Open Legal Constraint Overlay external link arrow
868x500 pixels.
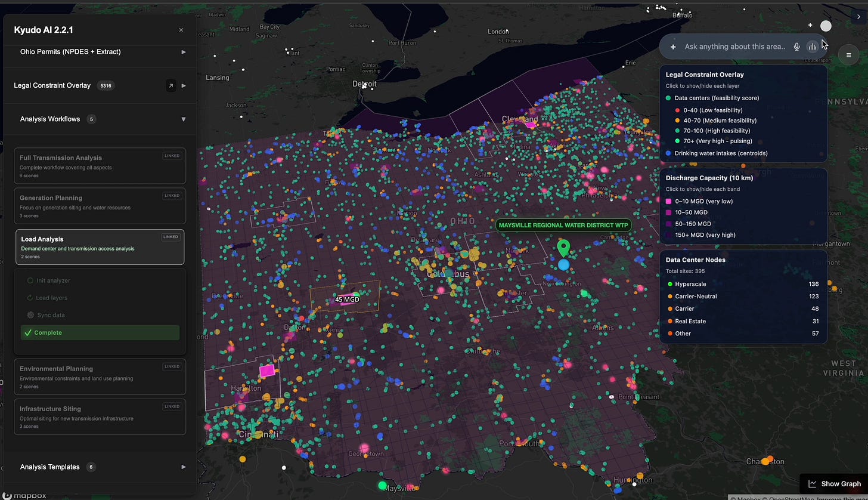(x=171, y=85)
